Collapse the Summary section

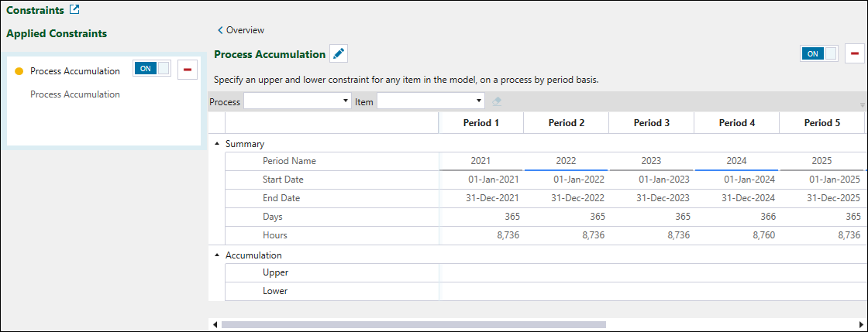[x=217, y=144]
